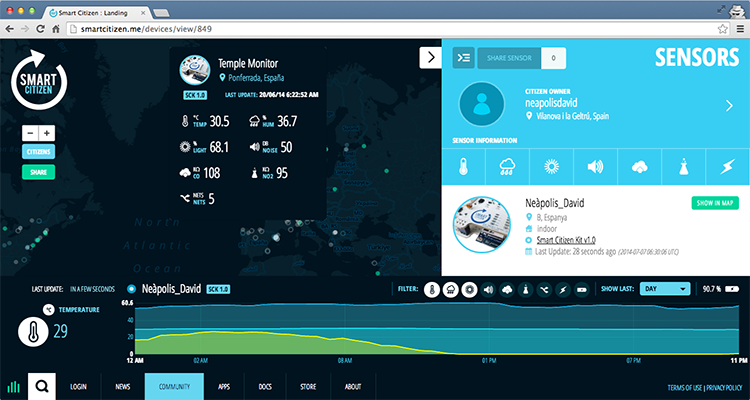Open a new browser tab
Viewport: 750px width, 400px height.
click(161, 13)
